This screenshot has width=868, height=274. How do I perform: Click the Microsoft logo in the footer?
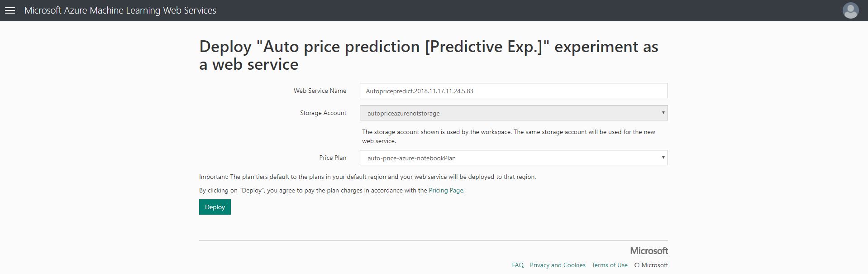click(649, 250)
